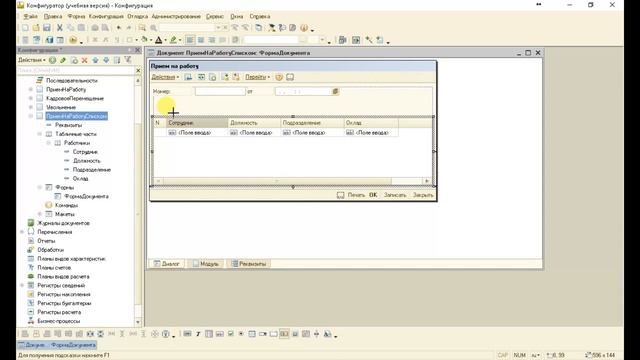This screenshot has width=640, height=360.
Task: Select ПриемНаРаботуСписком in the tree
Action: (x=76, y=116)
